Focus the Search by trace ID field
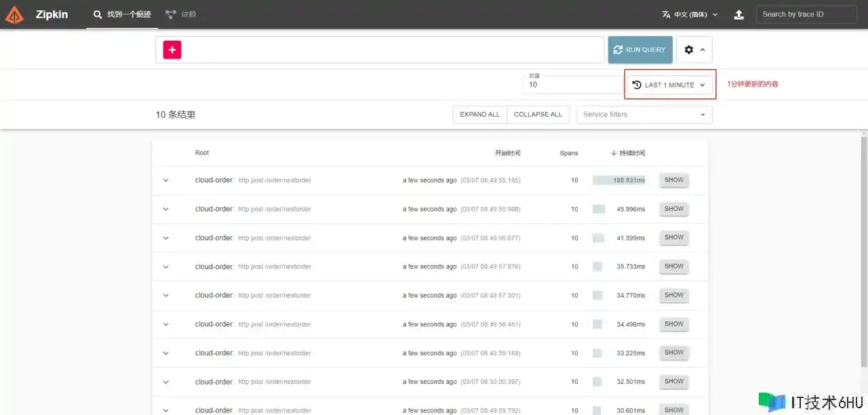Screen dimensions: 868x415 coord(806,14)
